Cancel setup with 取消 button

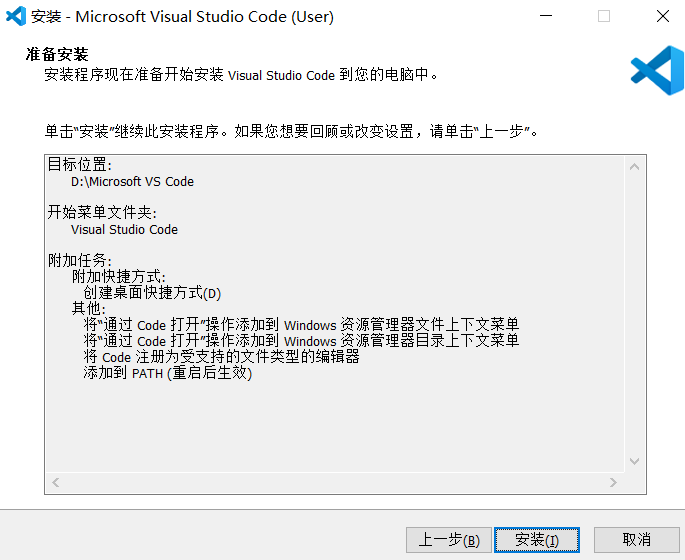click(637, 540)
